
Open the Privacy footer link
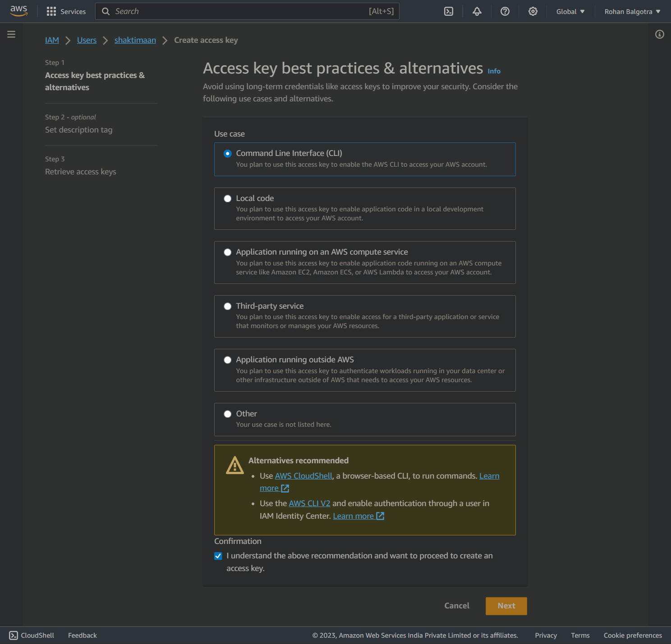point(546,635)
